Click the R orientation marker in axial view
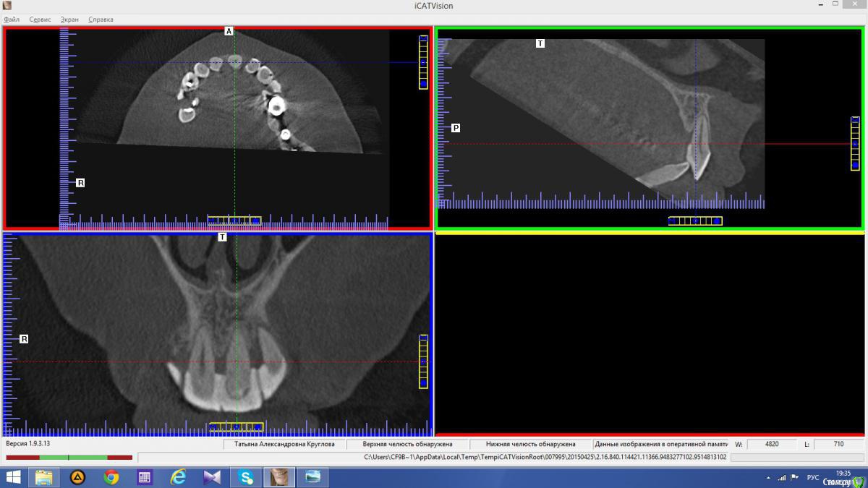 tap(80, 183)
